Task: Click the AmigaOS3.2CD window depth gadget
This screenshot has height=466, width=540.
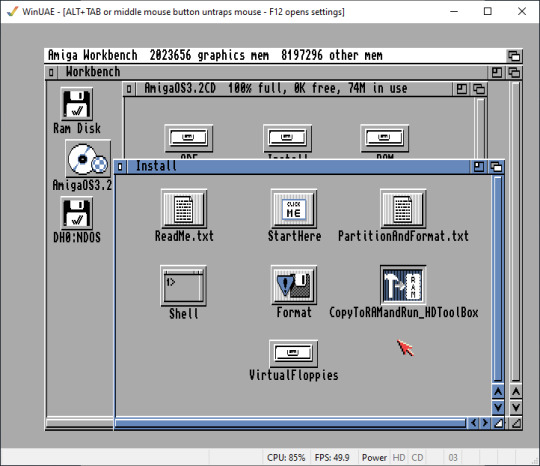Action: click(479, 89)
